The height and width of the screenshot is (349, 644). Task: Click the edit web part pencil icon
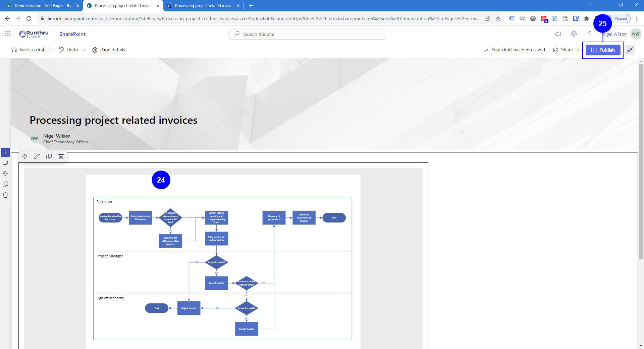(37, 156)
